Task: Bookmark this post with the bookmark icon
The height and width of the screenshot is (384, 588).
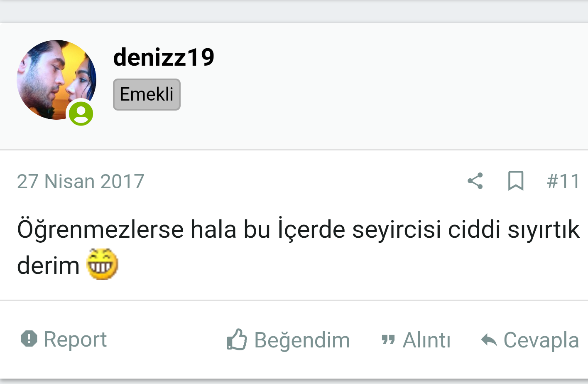Action: [516, 181]
